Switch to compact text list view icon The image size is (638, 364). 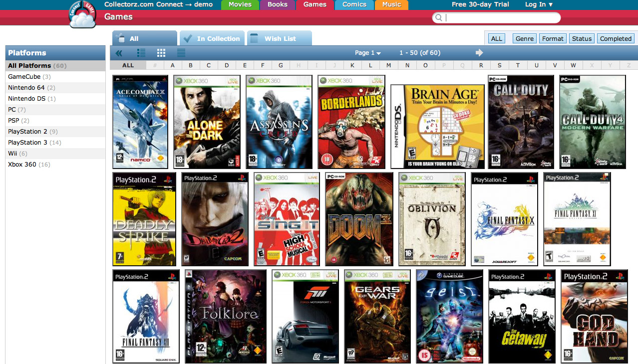(x=181, y=53)
